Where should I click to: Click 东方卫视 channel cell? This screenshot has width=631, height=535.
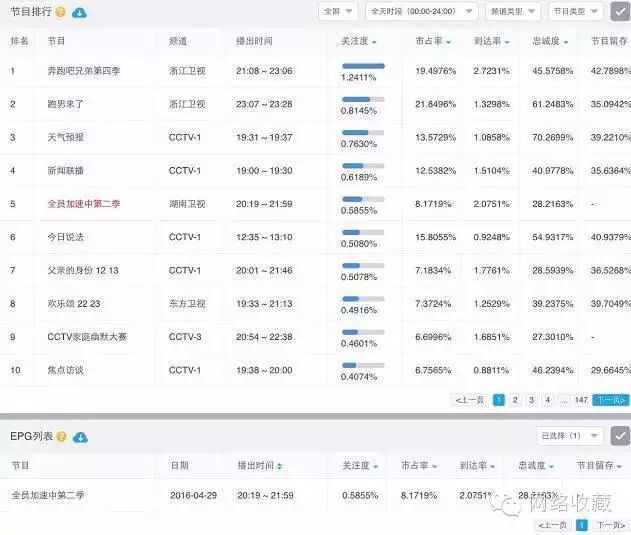tap(187, 304)
